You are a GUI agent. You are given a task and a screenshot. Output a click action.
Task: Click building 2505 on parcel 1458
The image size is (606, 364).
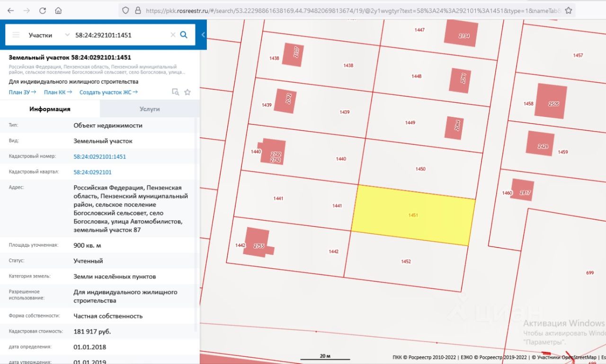coord(551,101)
